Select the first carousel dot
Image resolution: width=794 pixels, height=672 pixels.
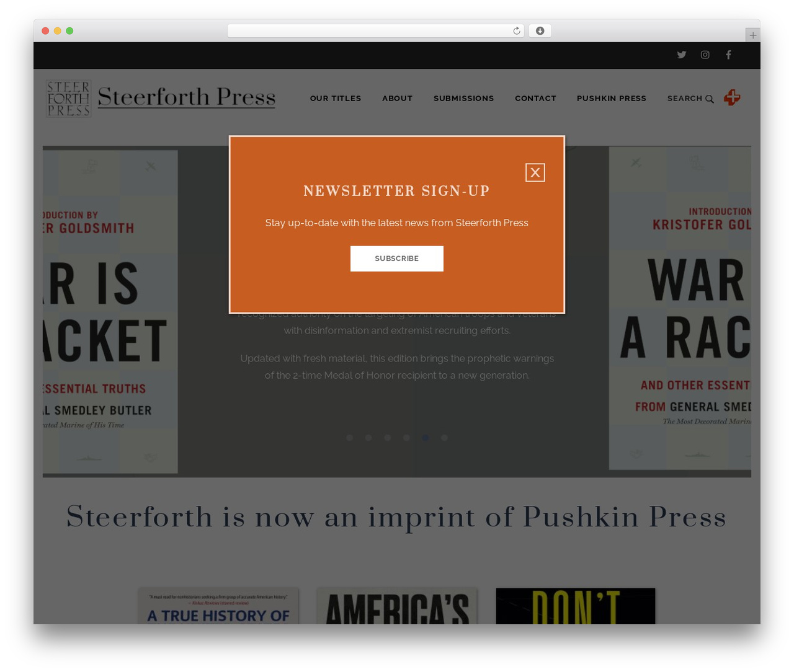pos(350,438)
